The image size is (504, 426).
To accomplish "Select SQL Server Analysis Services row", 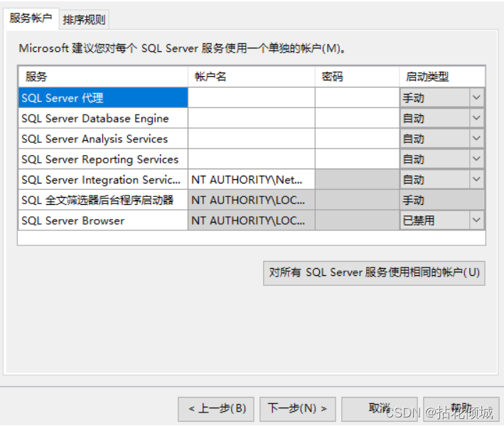I will pos(103,139).
